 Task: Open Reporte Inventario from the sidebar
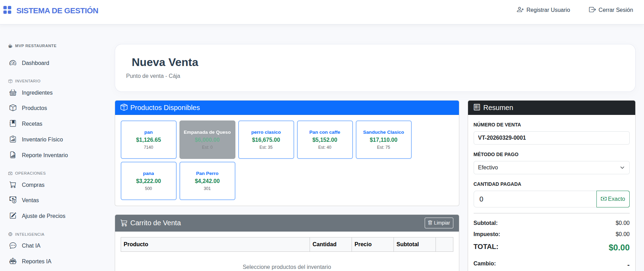pos(44,155)
